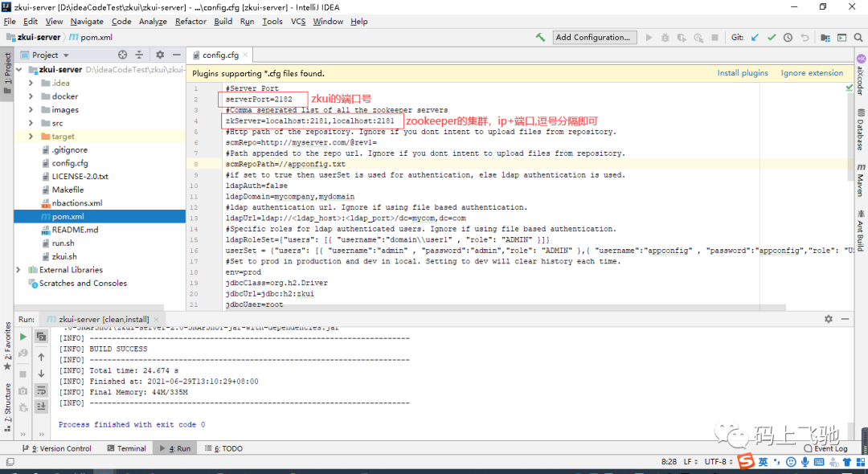Click the Git Update Project arrow icon

tap(755, 38)
